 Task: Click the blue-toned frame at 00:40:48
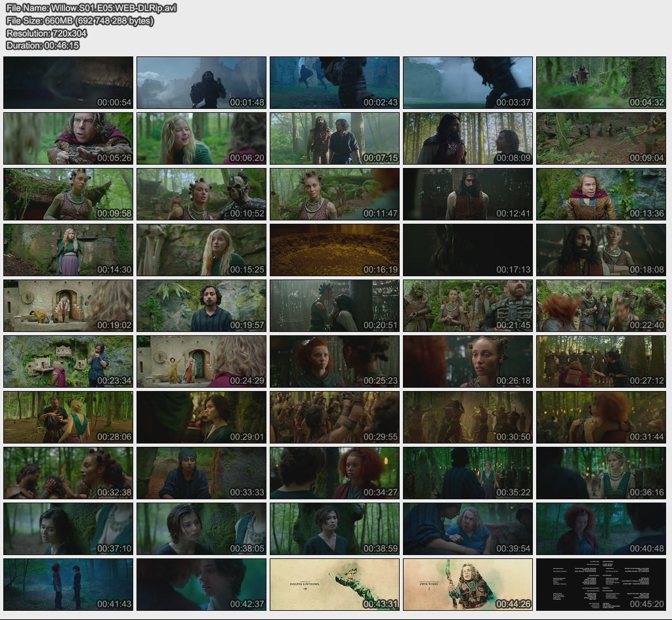click(601, 529)
